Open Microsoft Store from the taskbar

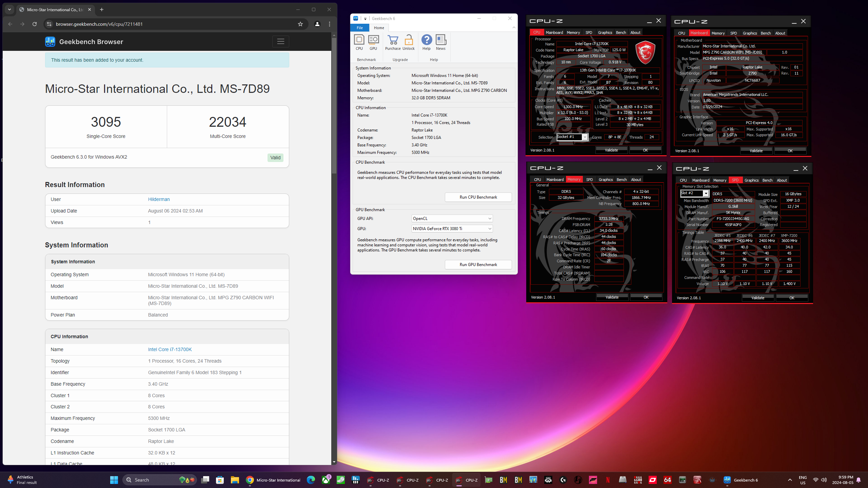220,480
